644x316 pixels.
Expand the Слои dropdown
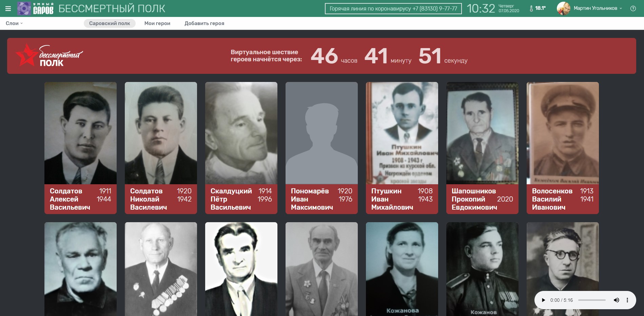tap(14, 23)
